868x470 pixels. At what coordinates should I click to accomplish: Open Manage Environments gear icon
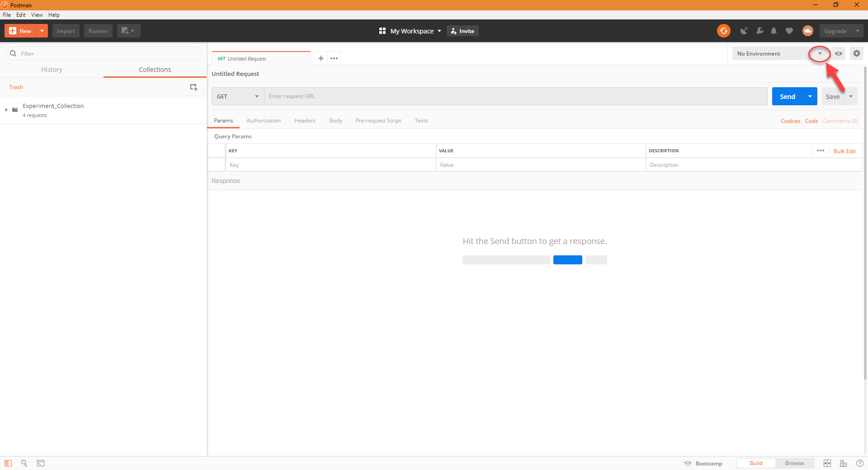[856, 53]
